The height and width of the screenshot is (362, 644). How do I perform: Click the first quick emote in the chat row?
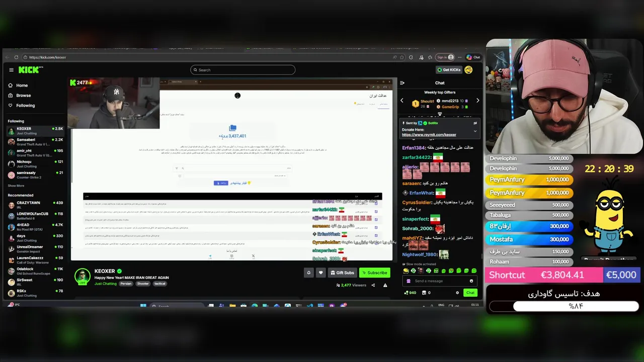pyautogui.click(x=406, y=271)
